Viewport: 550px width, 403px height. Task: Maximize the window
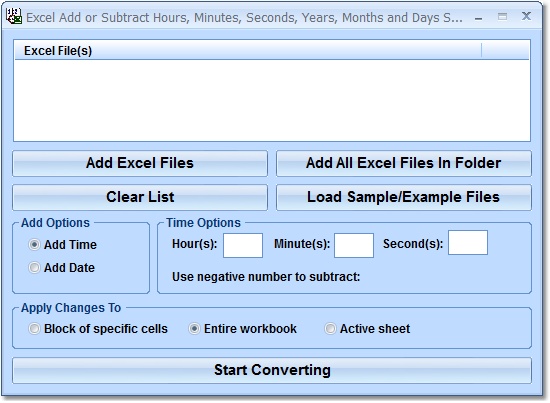(502, 16)
